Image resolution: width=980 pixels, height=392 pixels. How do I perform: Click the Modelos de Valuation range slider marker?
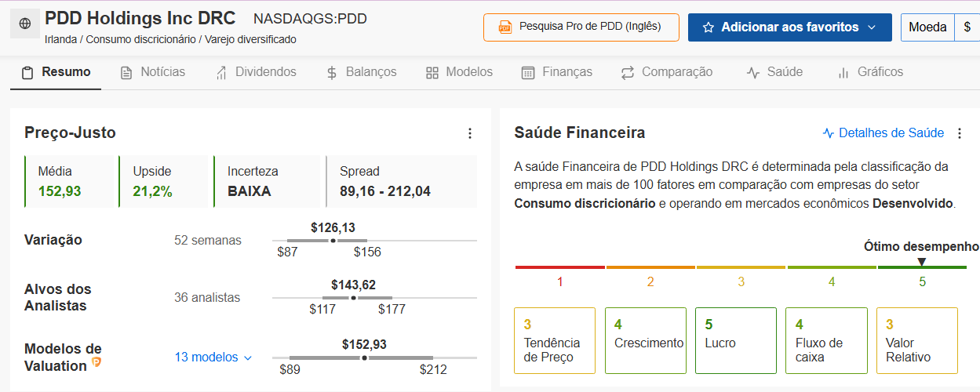tap(364, 358)
